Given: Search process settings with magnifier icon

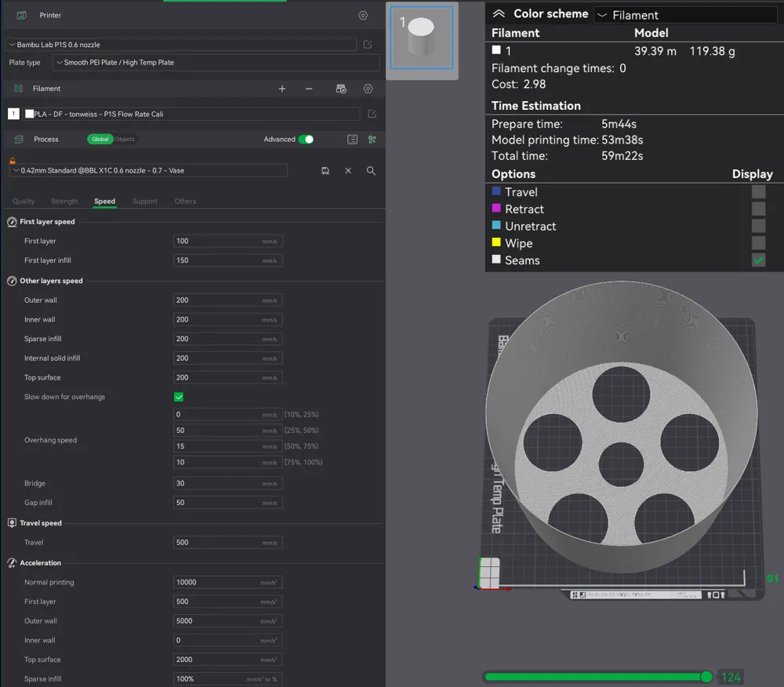Looking at the screenshot, I should click(x=371, y=170).
